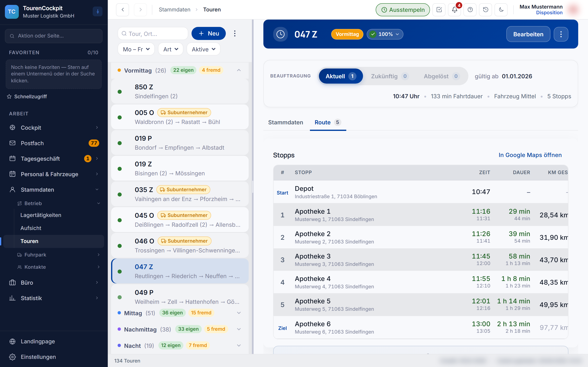The height and width of the screenshot is (367, 588).
Task: Open the 100% status dropdown
Action: [385, 34]
